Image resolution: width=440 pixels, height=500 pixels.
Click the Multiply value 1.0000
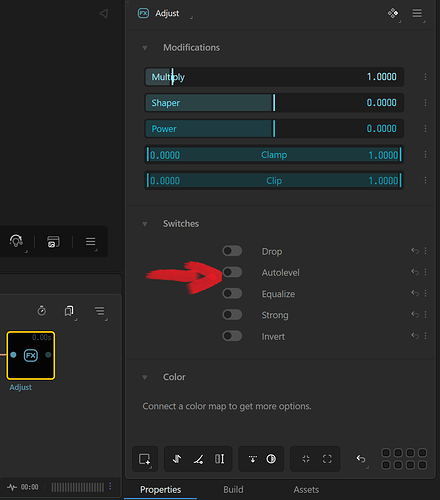(382, 77)
